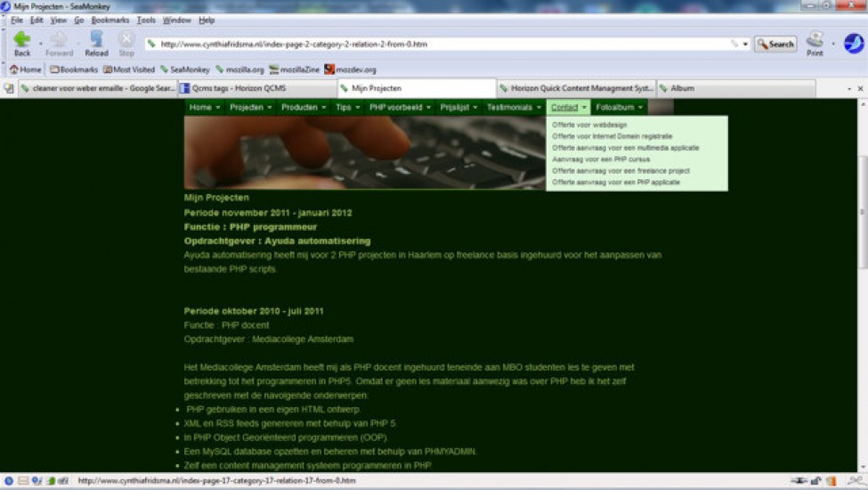The width and height of the screenshot is (868, 490).
Task: Click the Back navigation arrow
Action: (21, 40)
